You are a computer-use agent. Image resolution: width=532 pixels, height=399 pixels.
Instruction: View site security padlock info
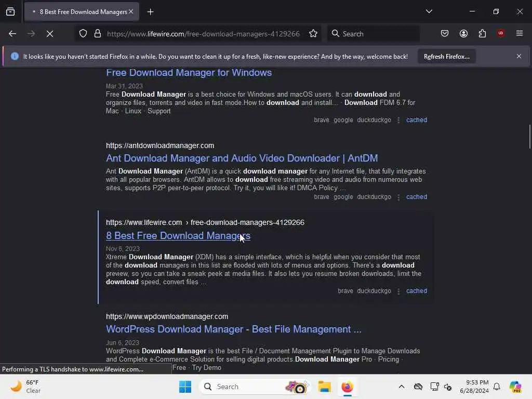(98, 34)
